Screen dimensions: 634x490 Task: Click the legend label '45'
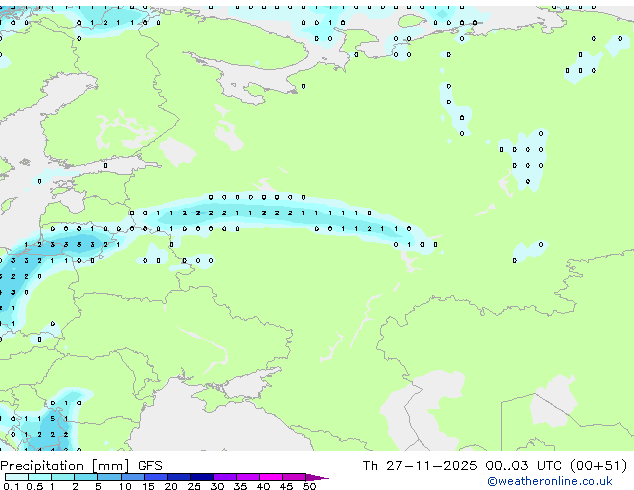286,486
